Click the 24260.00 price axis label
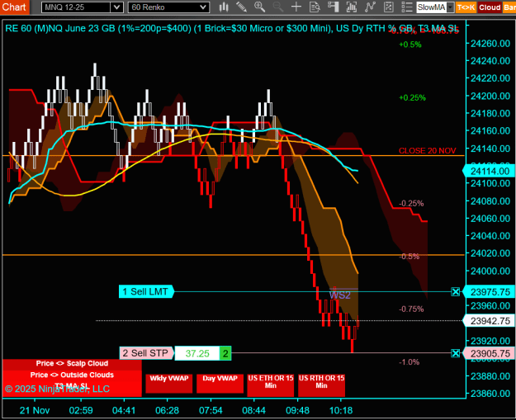 coord(490,44)
